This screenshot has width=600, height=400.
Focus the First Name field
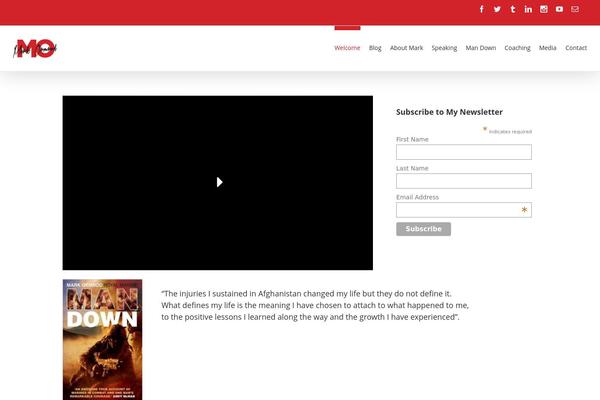(464, 152)
